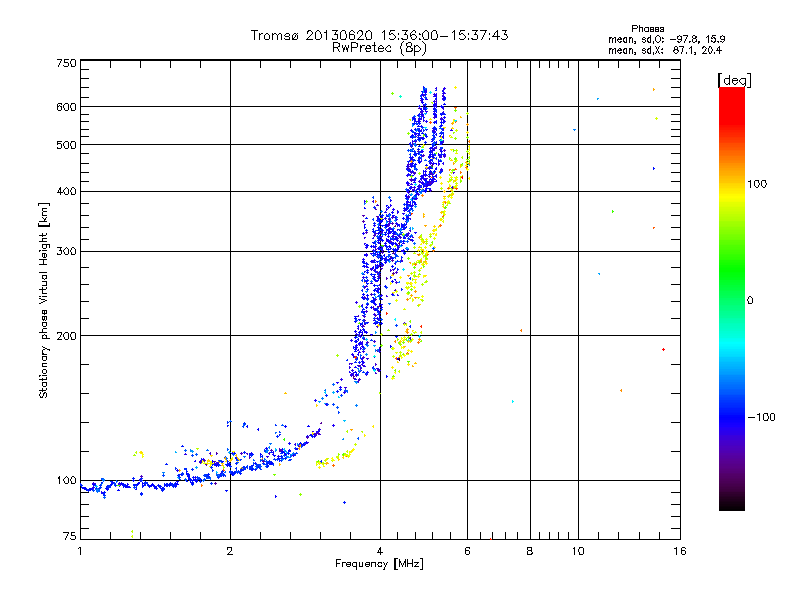Click the '4' x-axis tick label
Image resolution: width=800 pixels, height=600 pixels.
pos(380,551)
